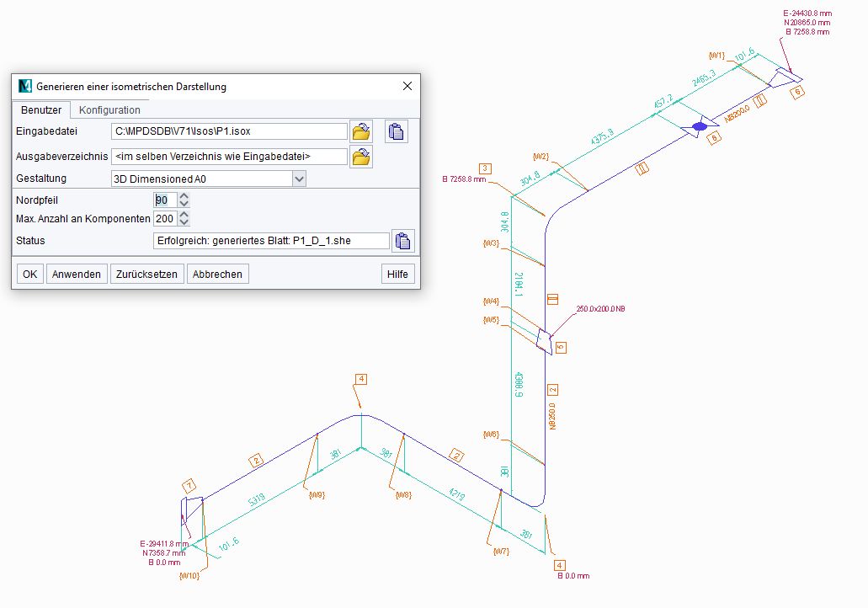Decrease the Nordpfeil value with down arrow
The height and width of the screenshot is (608, 868).
click(185, 204)
